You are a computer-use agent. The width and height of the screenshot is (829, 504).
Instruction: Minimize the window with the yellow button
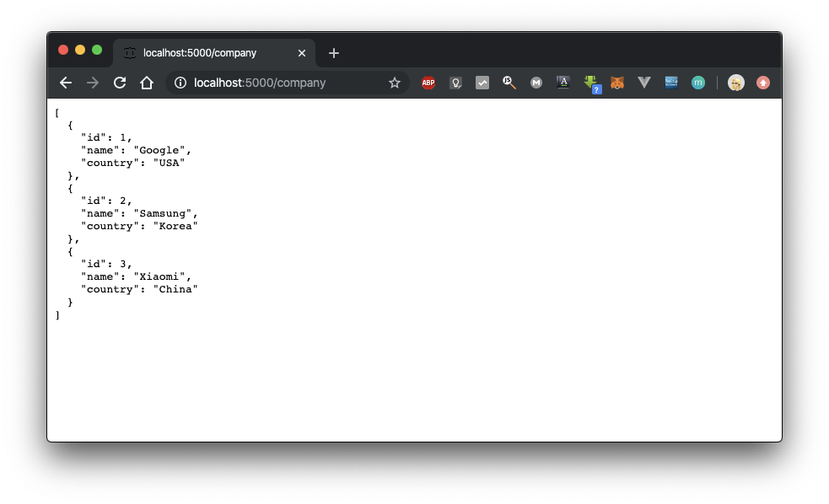tap(80, 50)
